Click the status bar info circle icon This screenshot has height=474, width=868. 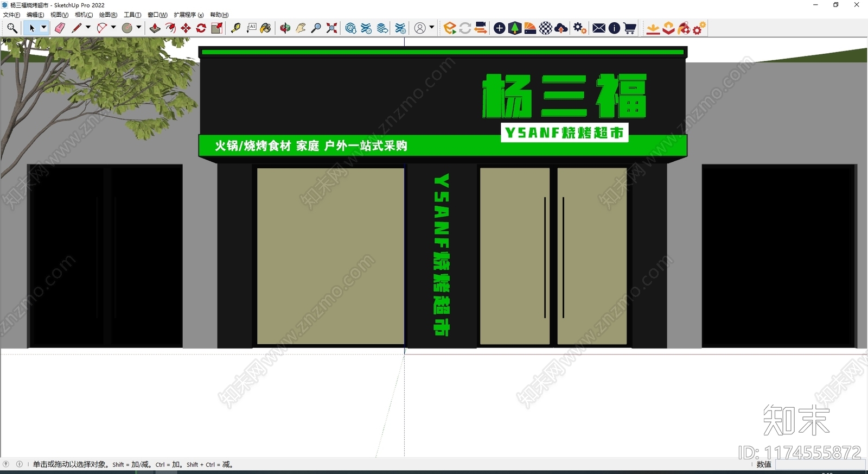pos(20,464)
